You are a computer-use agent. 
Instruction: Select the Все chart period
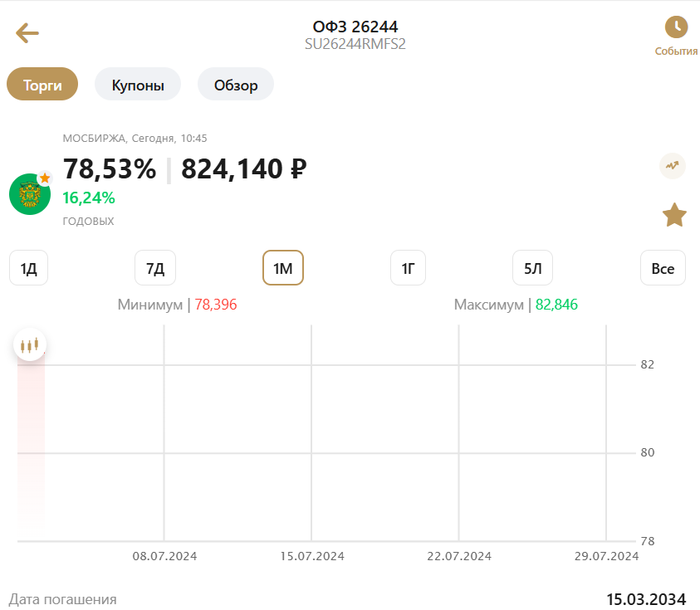pyautogui.click(x=663, y=268)
